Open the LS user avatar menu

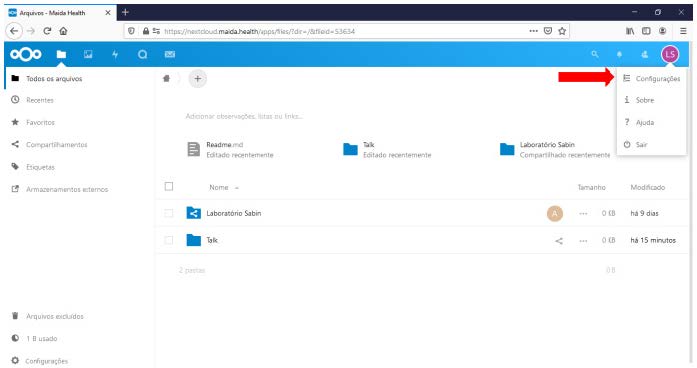pos(670,54)
